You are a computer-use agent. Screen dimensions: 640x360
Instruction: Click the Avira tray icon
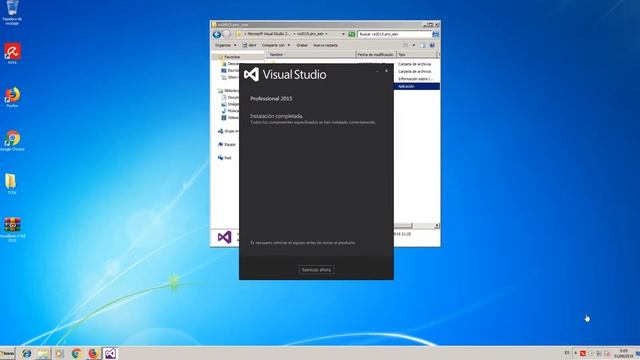(x=583, y=353)
